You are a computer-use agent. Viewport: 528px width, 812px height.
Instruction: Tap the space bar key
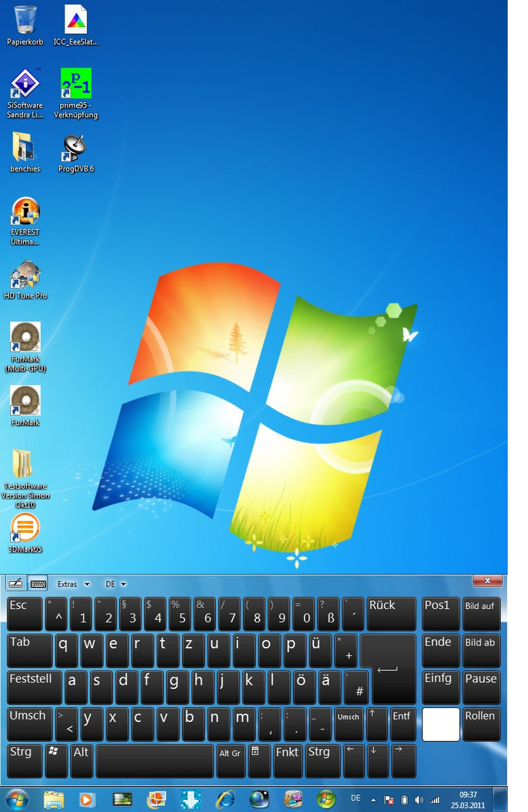(155, 761)
